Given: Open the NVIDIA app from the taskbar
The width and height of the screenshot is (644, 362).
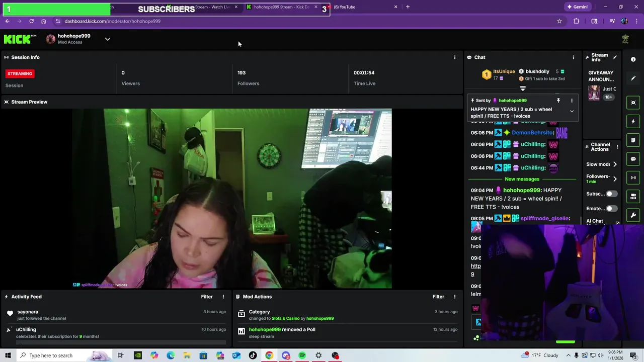Looking at the screenshot, I should pyautogui.click(x=137, y=355).
